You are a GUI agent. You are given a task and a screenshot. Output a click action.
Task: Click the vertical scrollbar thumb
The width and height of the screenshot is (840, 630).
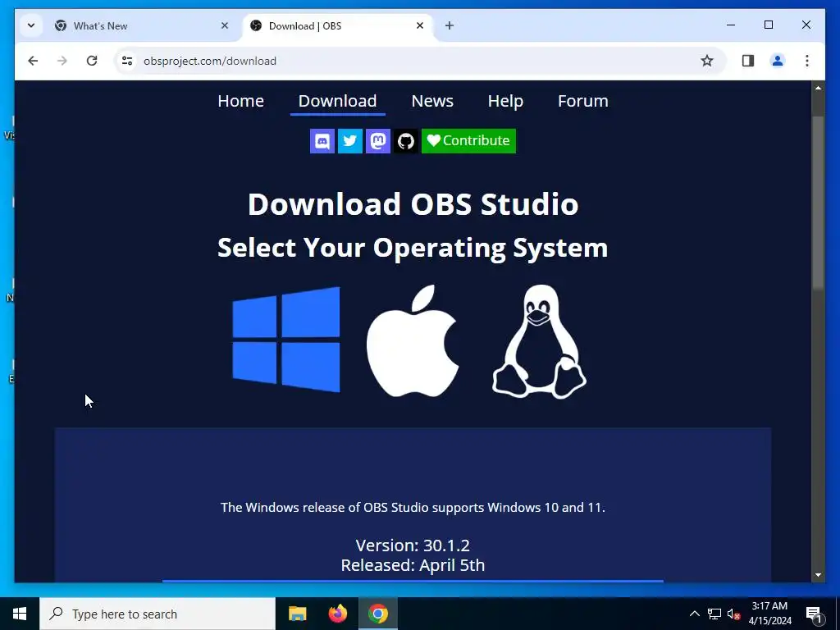tap(818, 203)
